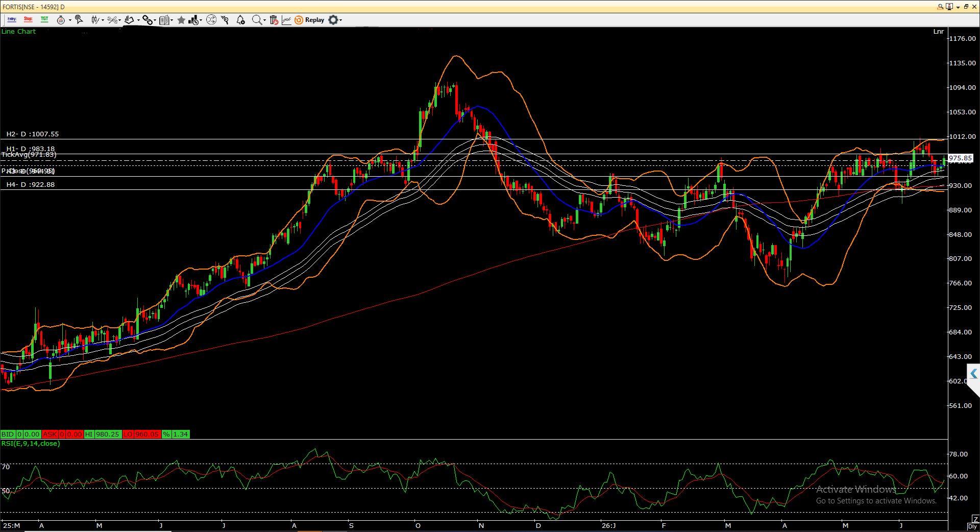Expand the side panel blue chevron

[973, 374]
